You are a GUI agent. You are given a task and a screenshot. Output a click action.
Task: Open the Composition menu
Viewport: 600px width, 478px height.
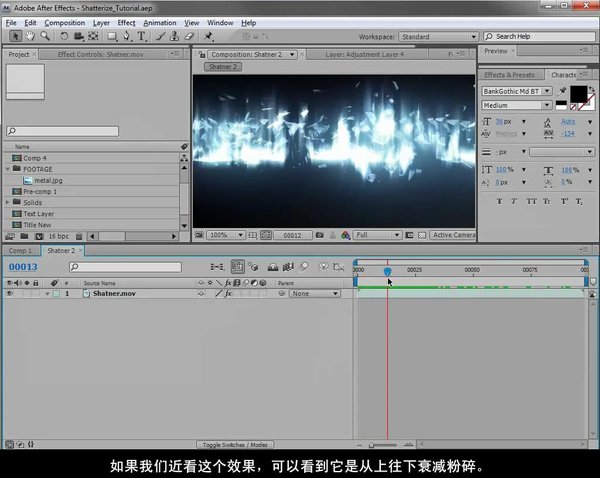tap(65, 22)
